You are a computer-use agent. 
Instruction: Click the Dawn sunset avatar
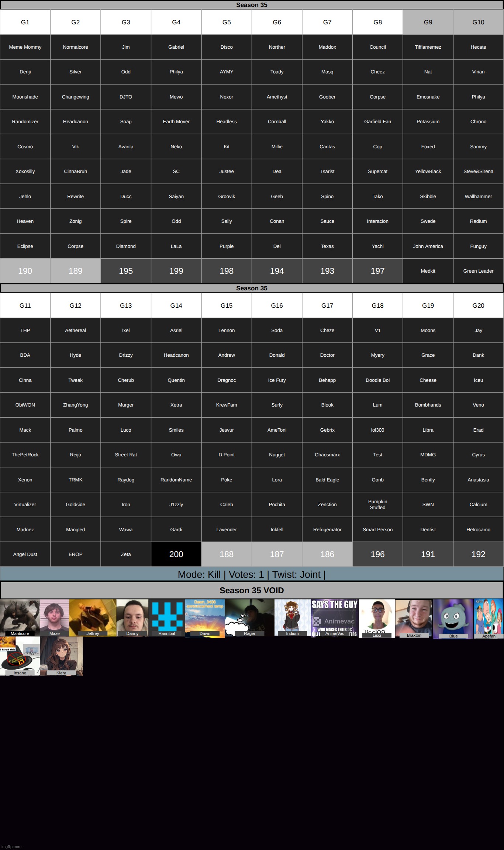click(x=205, y=618)
